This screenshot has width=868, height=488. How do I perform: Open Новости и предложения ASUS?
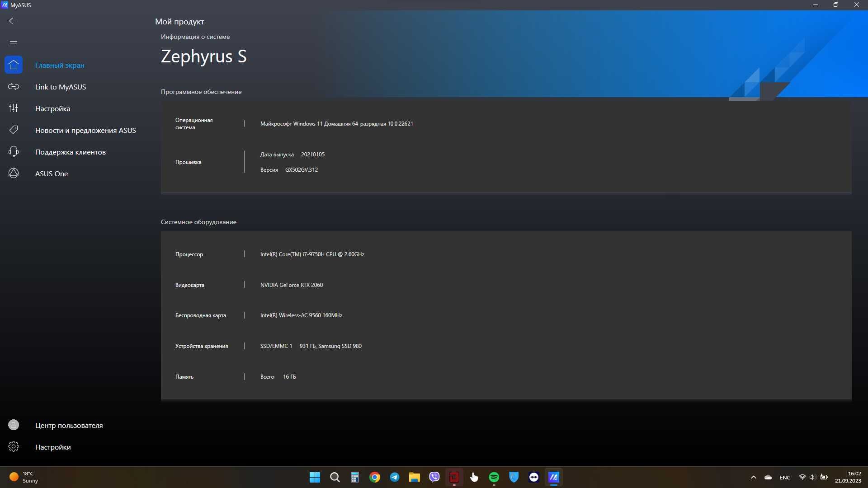click(85, 130)
